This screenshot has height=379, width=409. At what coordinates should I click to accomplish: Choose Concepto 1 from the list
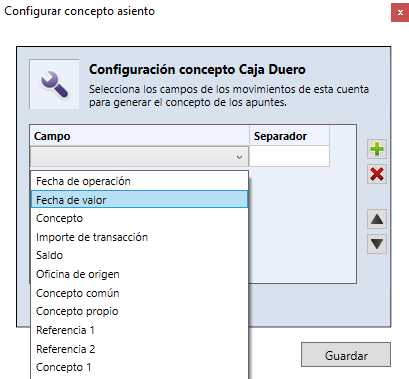[140, 367]
